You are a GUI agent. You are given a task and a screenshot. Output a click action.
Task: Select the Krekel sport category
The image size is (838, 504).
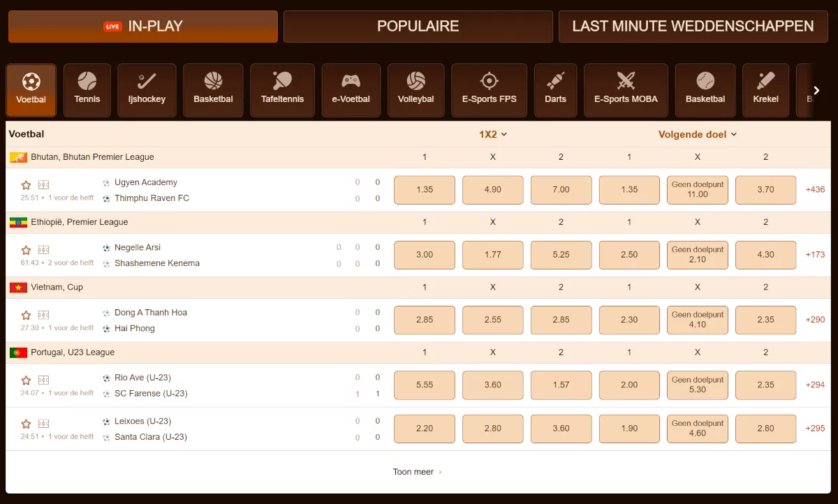tap(765, 90)
